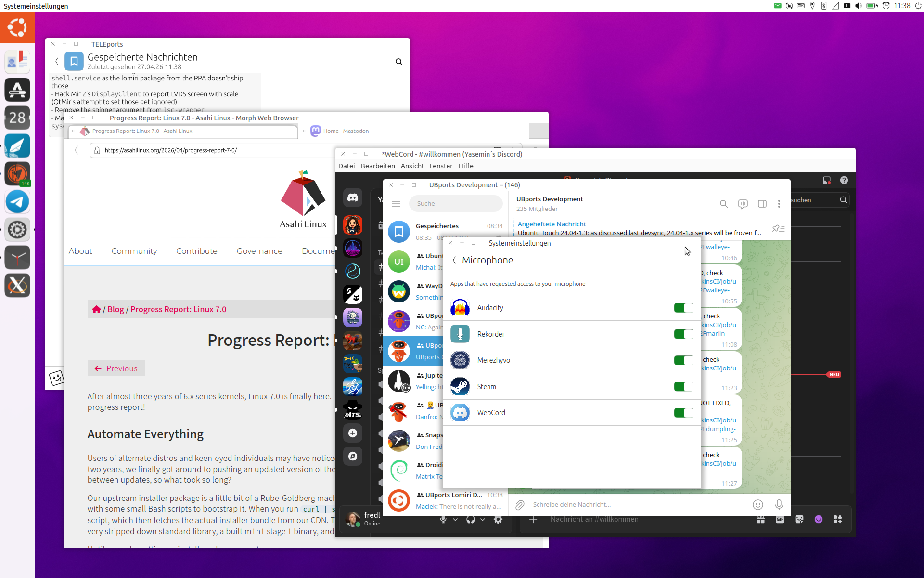Open a new tab in Morph Browser

click(539, 131)
